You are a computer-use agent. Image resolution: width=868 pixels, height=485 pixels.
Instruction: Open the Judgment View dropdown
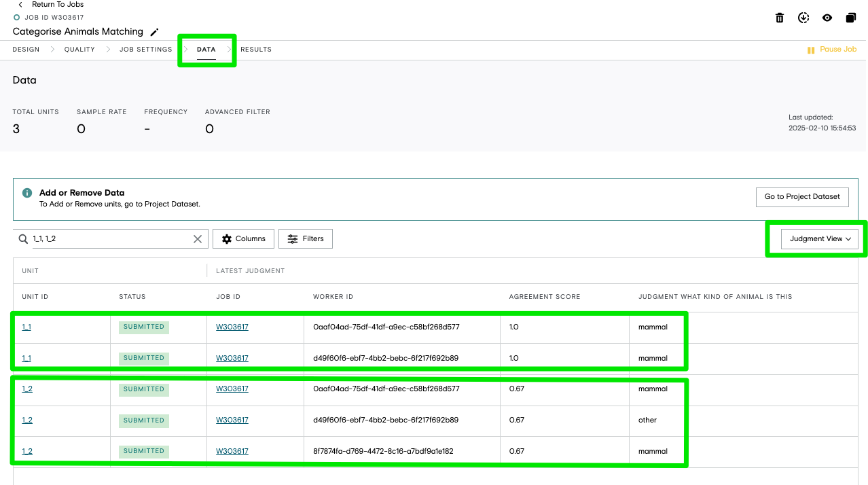click(x=820, y=239)
